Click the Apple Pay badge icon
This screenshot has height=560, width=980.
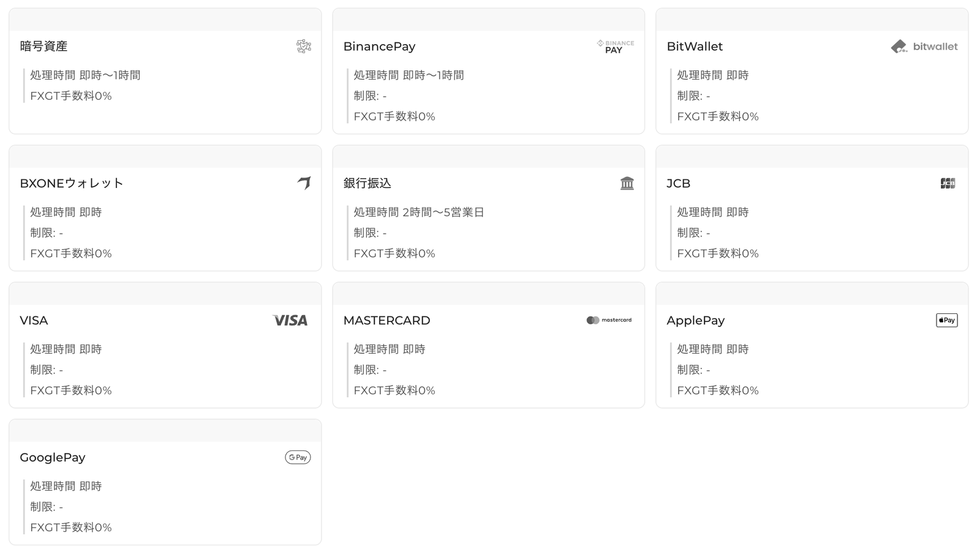(947, 320)
